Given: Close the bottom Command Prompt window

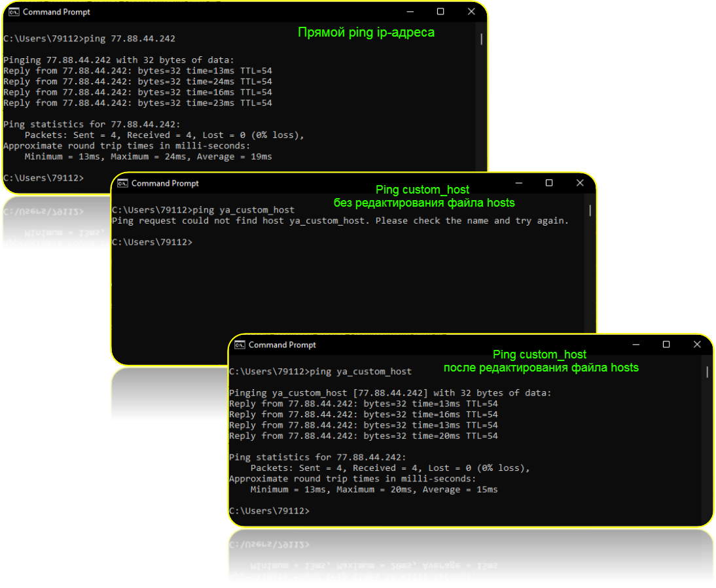Looking at the screenshot, I should coord(697,345).
